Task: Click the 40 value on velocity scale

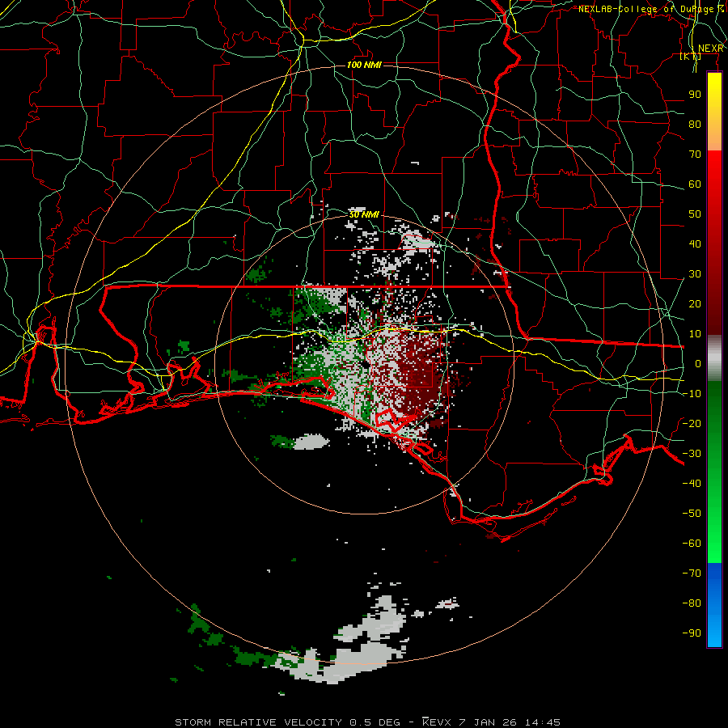Action: click(x=695, y=243)
